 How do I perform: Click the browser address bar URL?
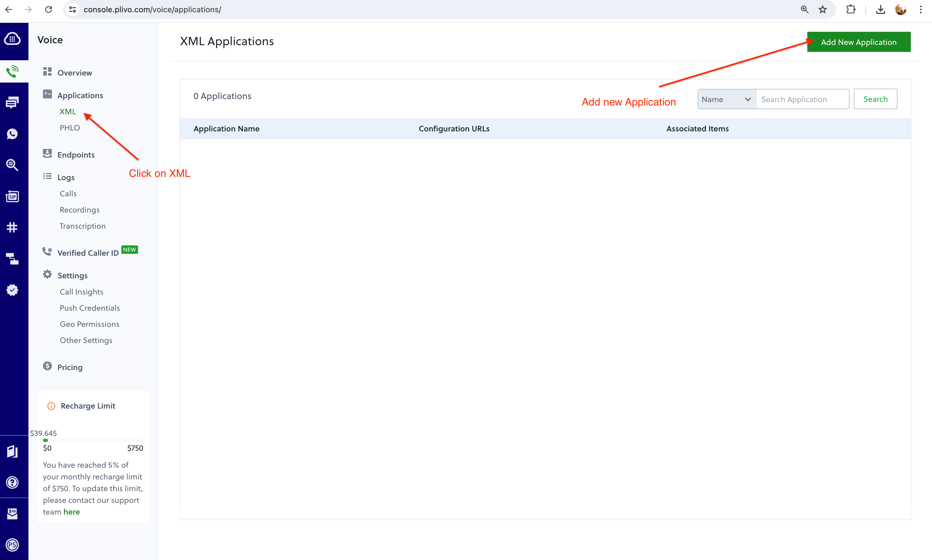point(153,9)
